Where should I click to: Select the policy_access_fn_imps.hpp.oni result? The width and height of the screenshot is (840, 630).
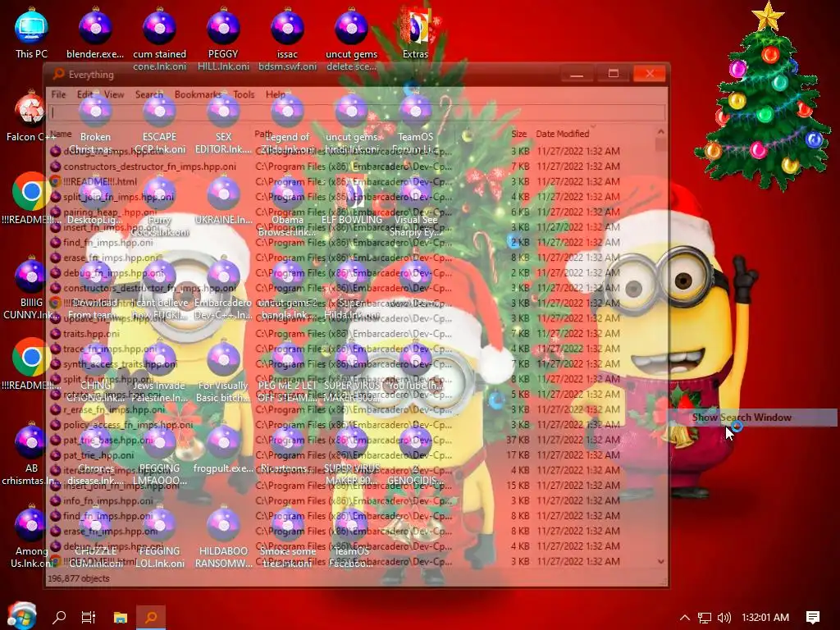[x=128, y=425]
